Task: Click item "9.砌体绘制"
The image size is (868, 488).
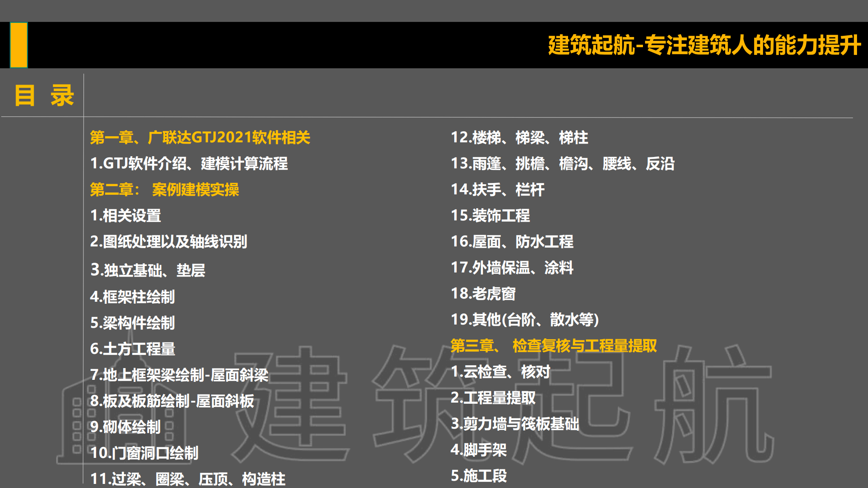Action: (125, 427)
